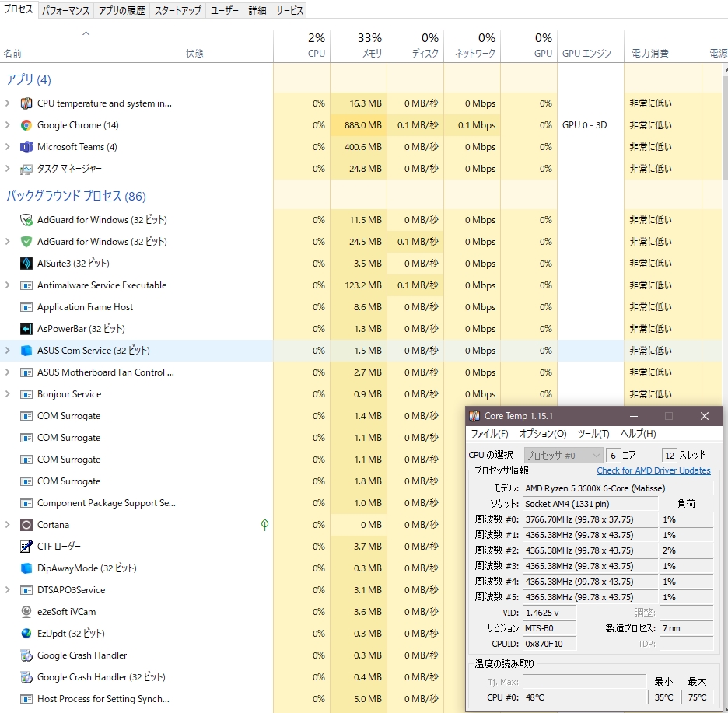Screen dimensions: 728x713
Task: Open the オプション(O) menu in Core Temp
Action: click(x=543, y=434)
